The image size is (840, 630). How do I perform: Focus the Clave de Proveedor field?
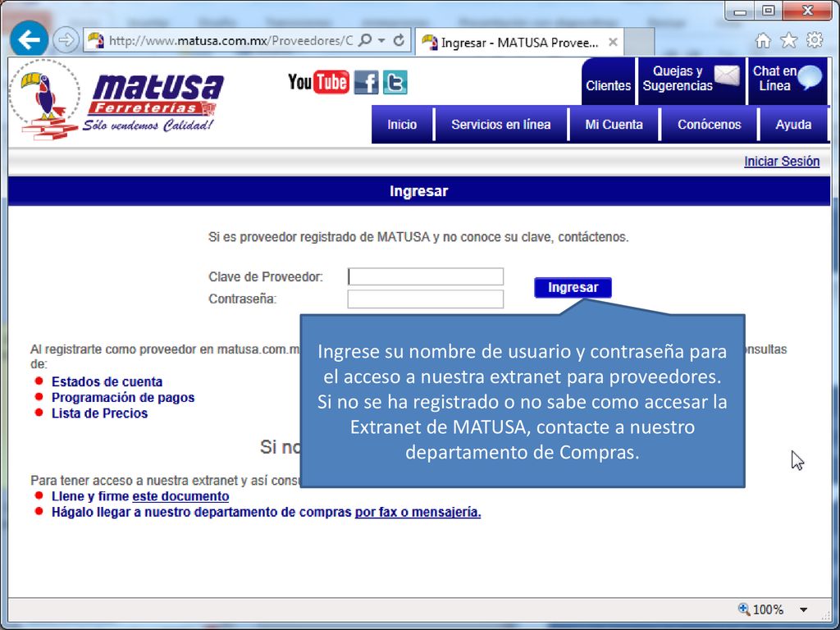coord(426,276)
